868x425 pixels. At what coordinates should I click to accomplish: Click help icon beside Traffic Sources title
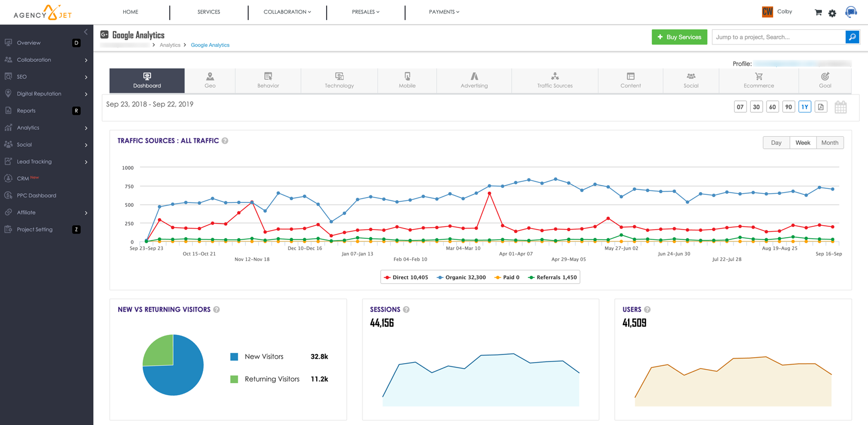click(x=225, y=141)
